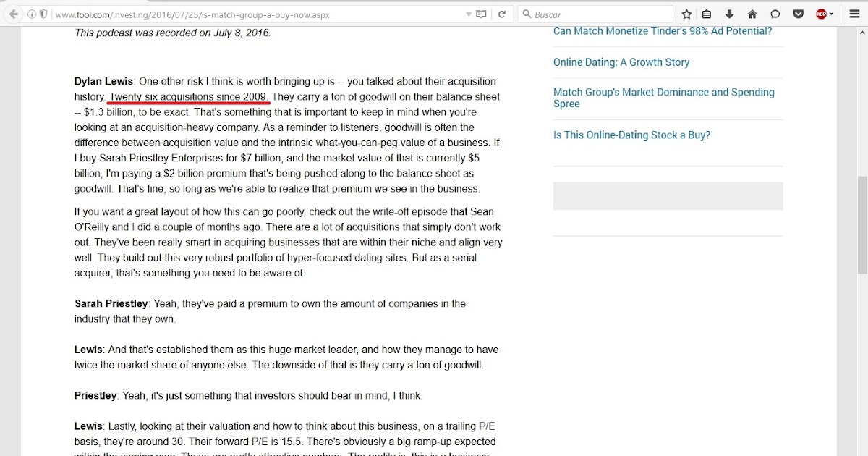Click 'Twenty-six acquisitions since 2009' sentence

(190, 96)
